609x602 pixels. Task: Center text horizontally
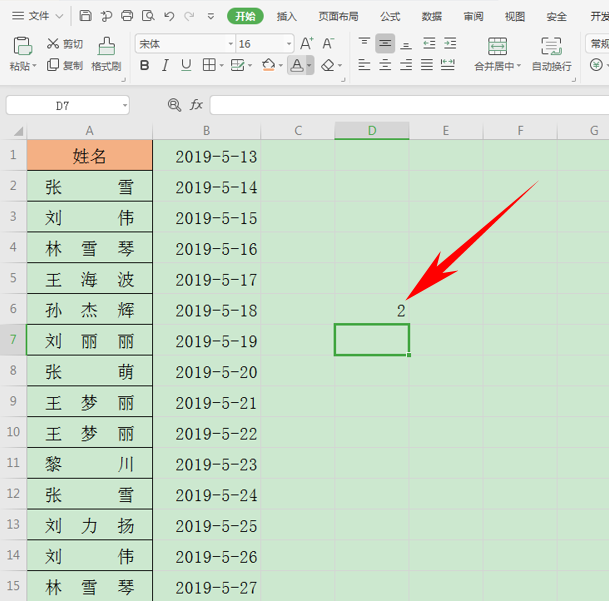click(385, 64)
